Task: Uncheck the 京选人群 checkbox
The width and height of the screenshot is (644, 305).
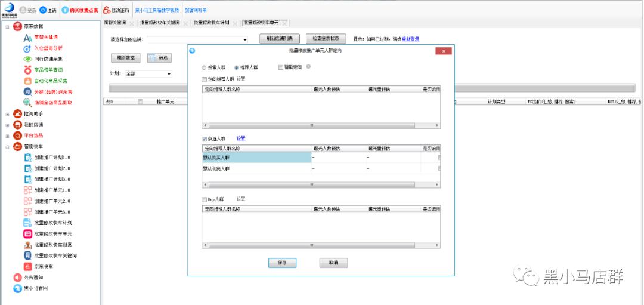Action: click(204, 139)
